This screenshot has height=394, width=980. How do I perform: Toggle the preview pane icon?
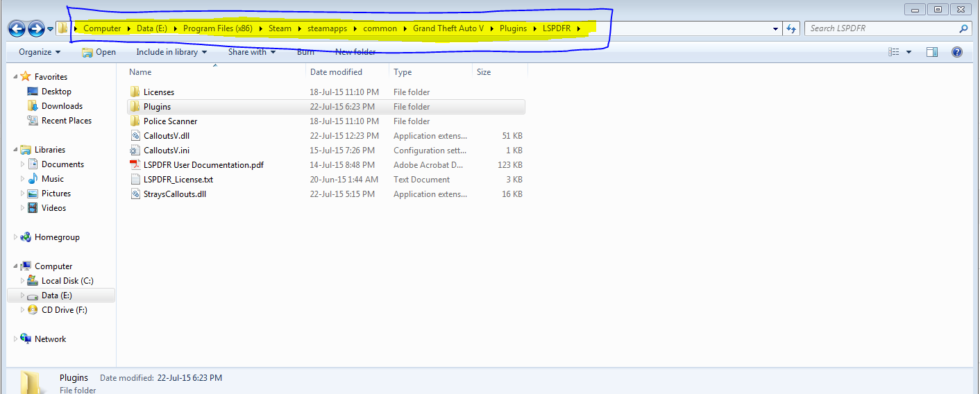click(x=932, y=52)
